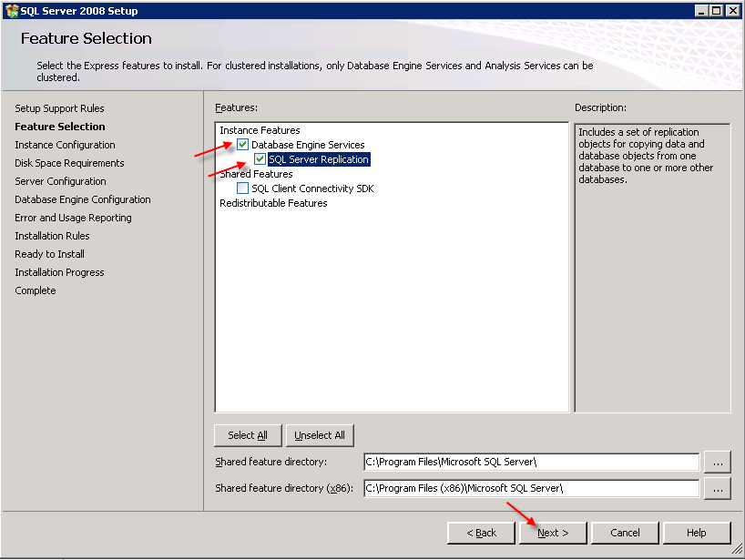
Task: Select Database Engine Services label
Action: point(308,145)
